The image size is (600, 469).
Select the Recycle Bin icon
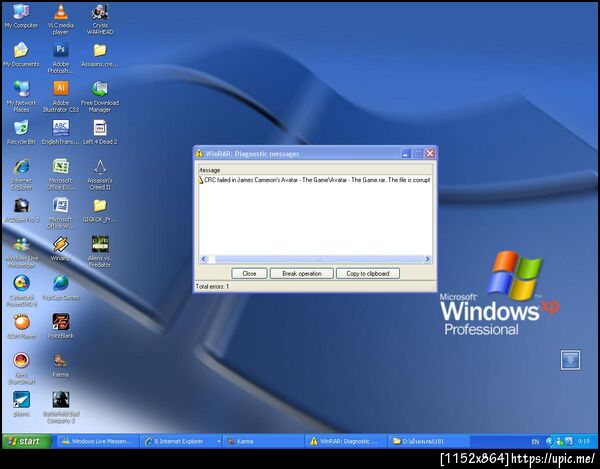tap(21, 132)
